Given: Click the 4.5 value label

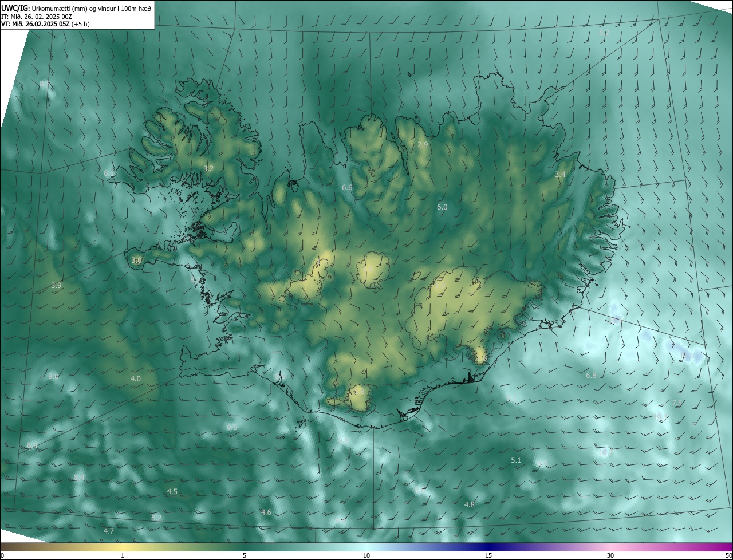Looking at the screenshot, I should tap(172, 492).
